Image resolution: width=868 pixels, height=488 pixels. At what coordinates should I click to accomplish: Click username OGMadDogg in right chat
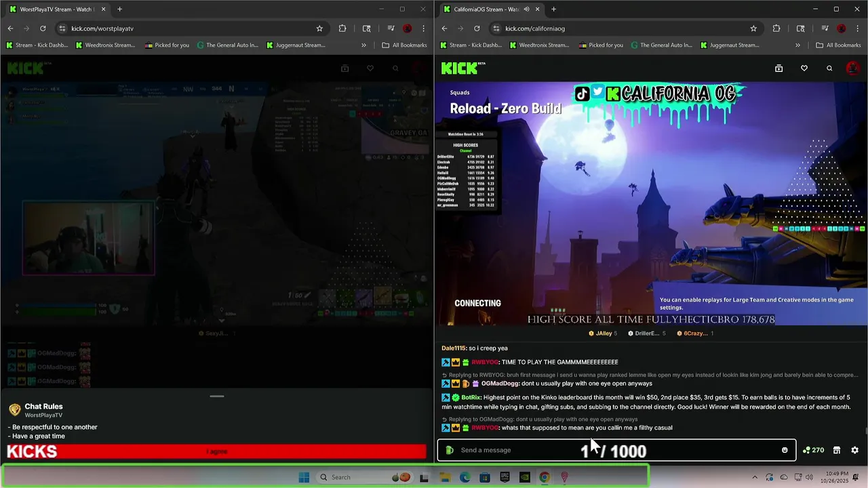click(x=500, y=384)
